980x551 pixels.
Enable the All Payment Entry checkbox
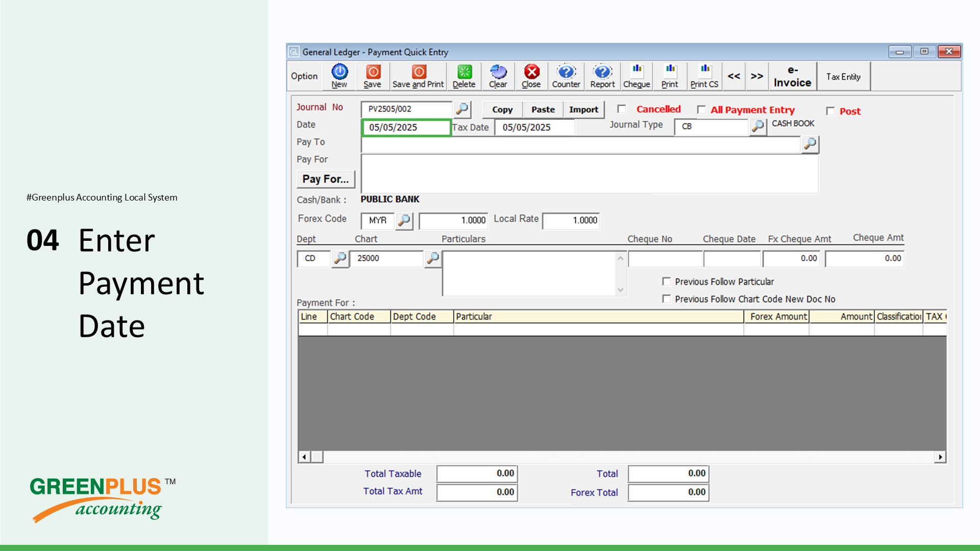(x=701, y=110)
